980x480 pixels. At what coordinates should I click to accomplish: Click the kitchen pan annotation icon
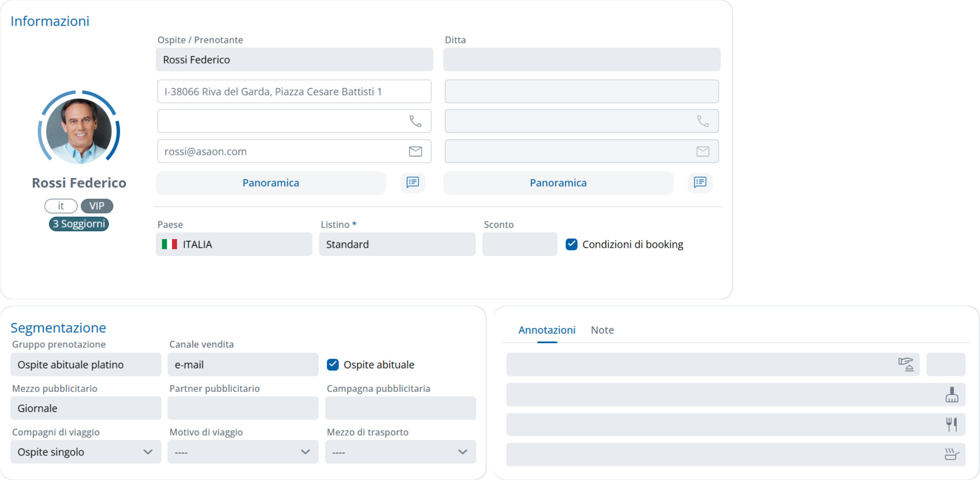tap(951, 454)
